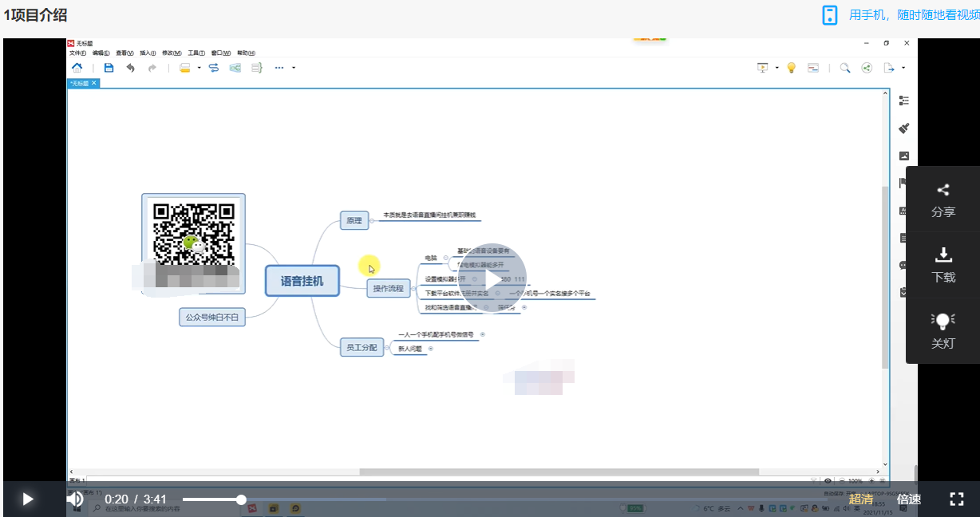Open the 工具 menu
980x517 pixels.
196,53
